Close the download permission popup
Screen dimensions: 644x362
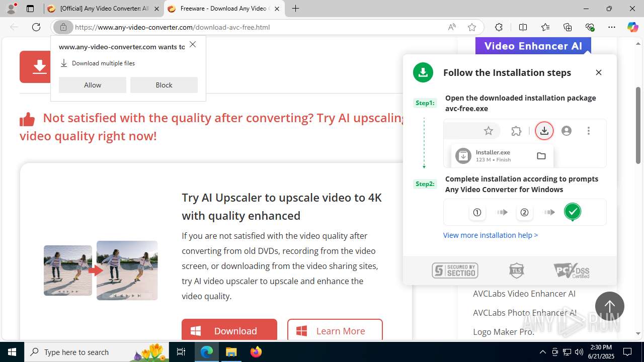click(193, 45)
